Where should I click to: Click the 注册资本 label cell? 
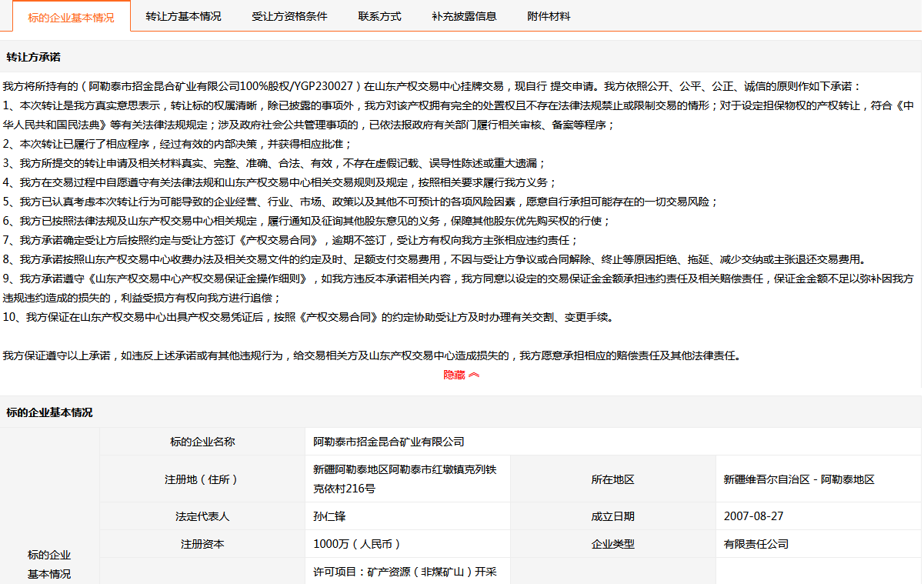(202, 544)
